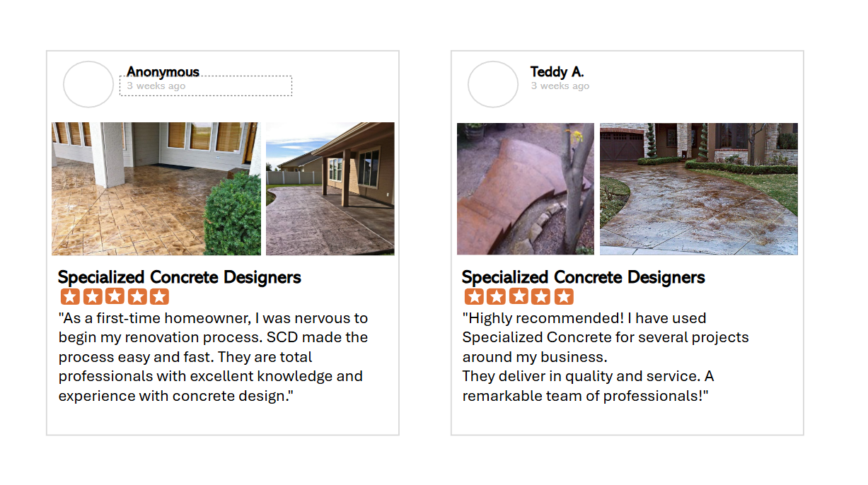Click the middle star in Anonymous review

[x=115, y=296]
